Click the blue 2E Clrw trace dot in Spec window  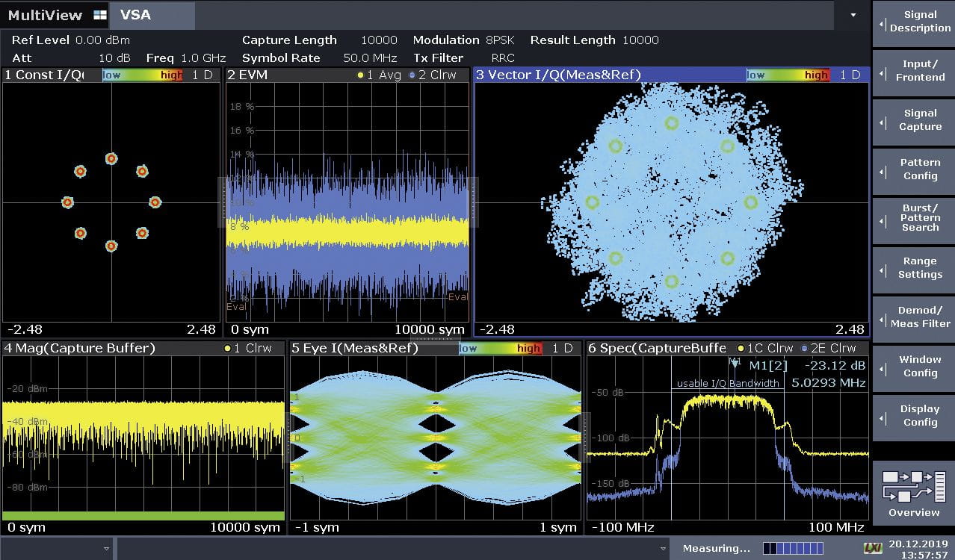803,348
